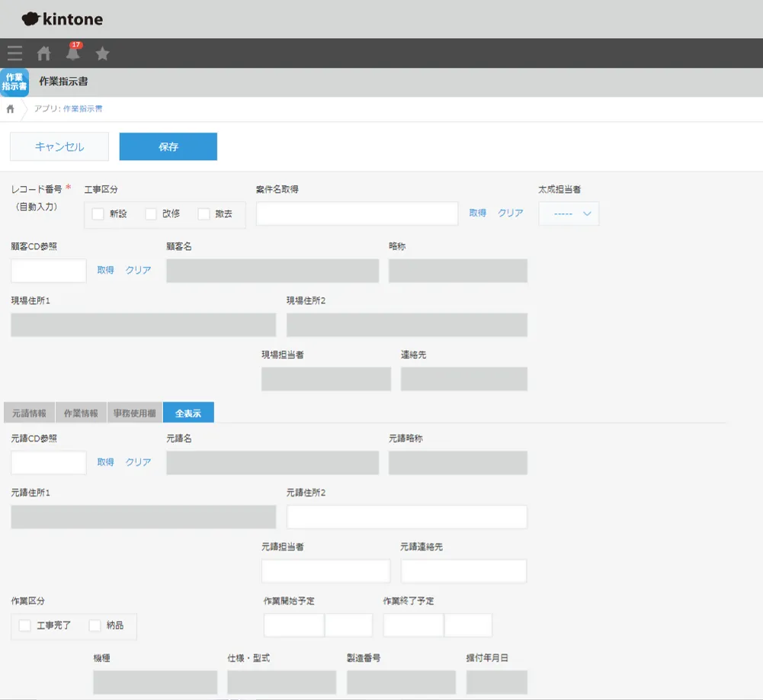The image size is (763, 700).
Task: Switch to the 元請情報 tab
Action: pos(29,413)
